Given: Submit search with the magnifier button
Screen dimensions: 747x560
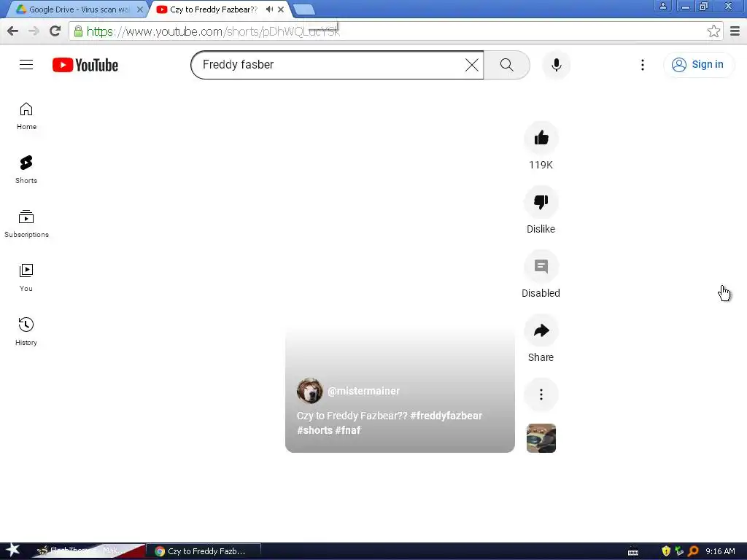Looking at the screenshot, I should tap(507, 65).
